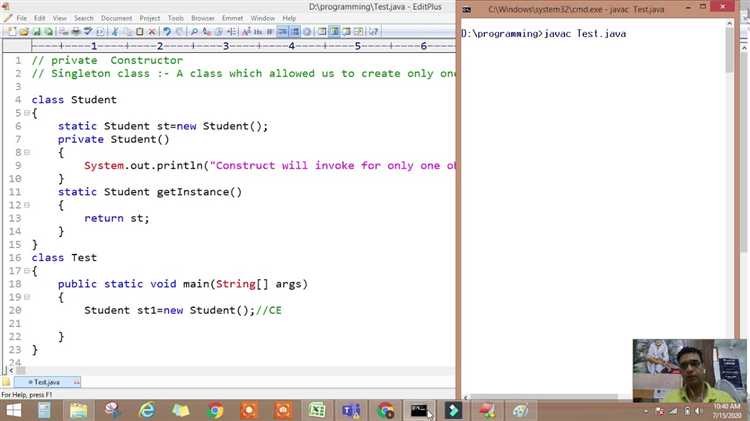Click the 'static Student getInstance()' line
The width and height of the screenshot is (750, 421).
click(150, 192)
